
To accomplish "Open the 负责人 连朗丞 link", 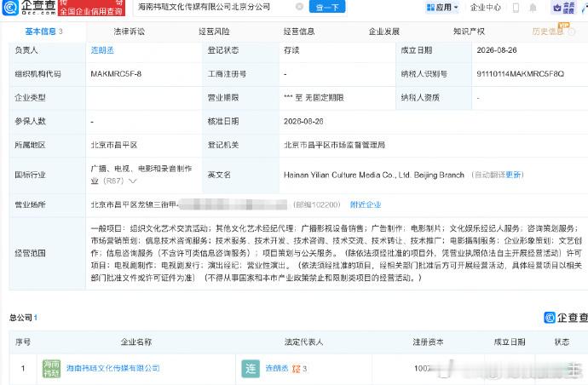I will 102,50.
